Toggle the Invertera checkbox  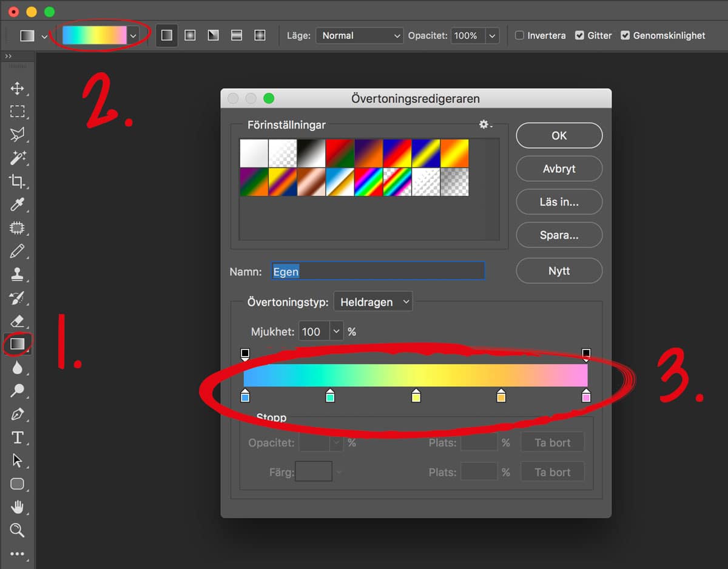pos(519,35)
